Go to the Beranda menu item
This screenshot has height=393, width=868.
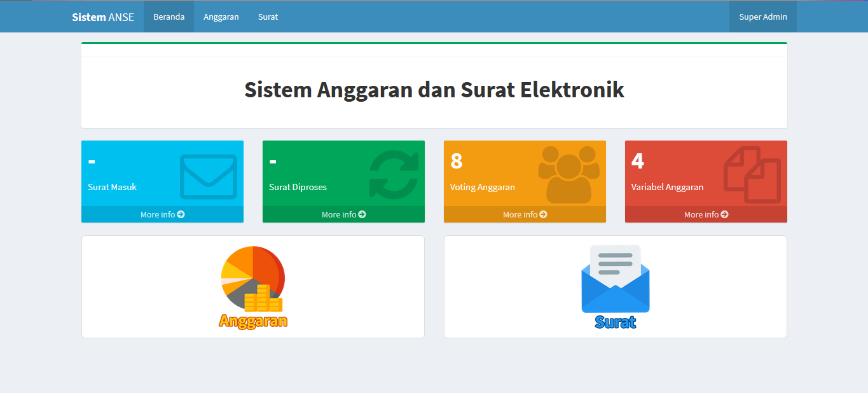(x=169, y=17)
